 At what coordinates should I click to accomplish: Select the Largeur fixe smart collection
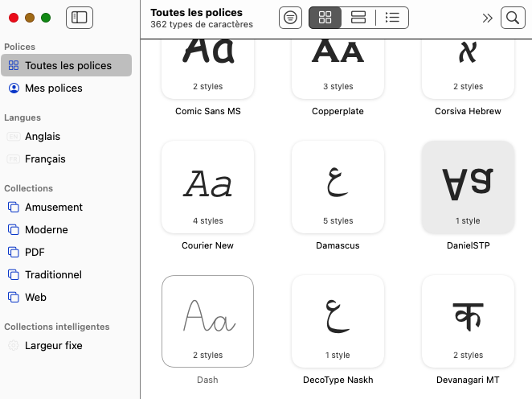click(x=53, y=345)
